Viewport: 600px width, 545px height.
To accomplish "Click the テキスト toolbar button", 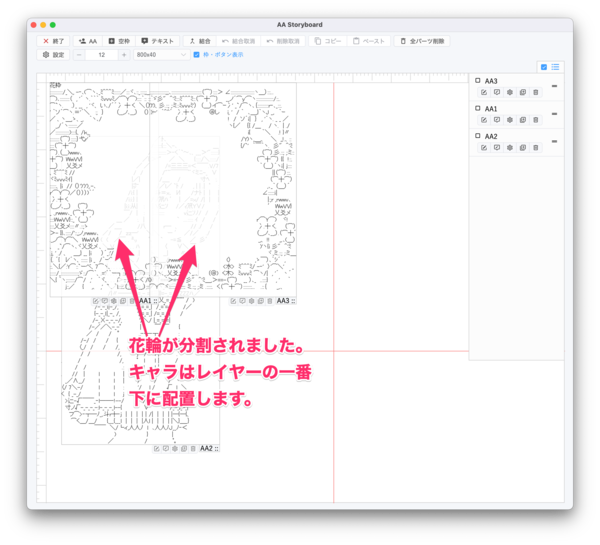I will tap(157, 41).
